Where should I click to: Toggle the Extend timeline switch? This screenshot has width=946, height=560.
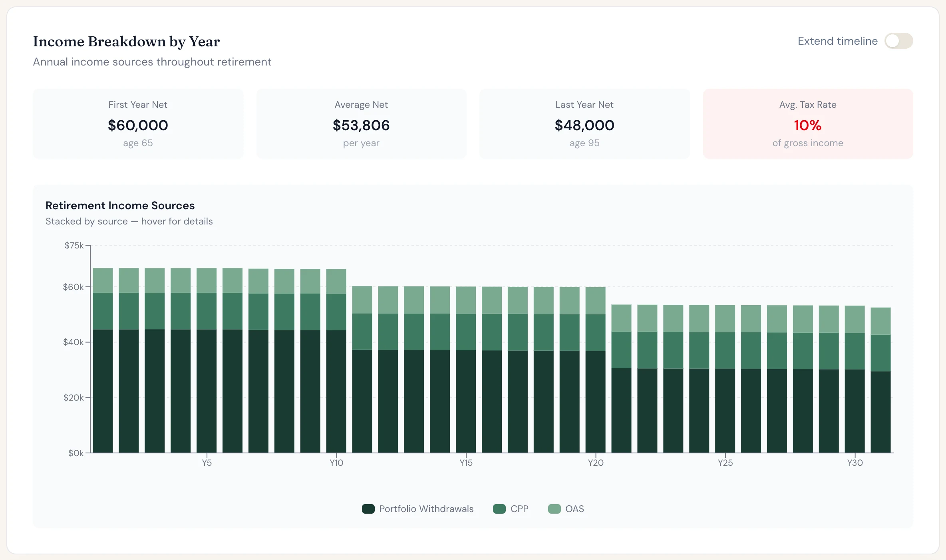point(898,41)
